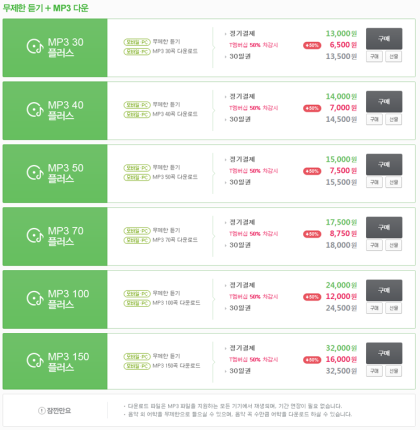The height and width of the screenshot is (430, 420).
Task: Click 선물 gift button in MP3 70 row
Action: [394, 245]
